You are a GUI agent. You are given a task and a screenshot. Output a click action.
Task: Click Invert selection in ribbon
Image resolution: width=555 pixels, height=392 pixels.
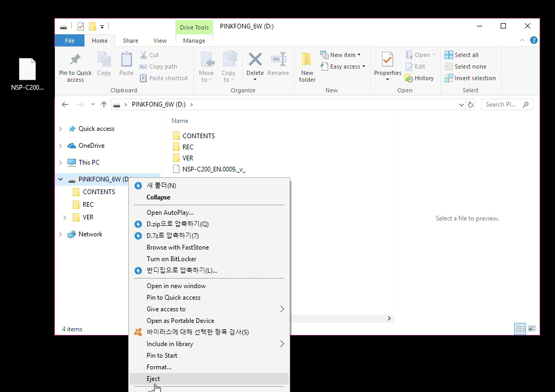coord(471,78)
